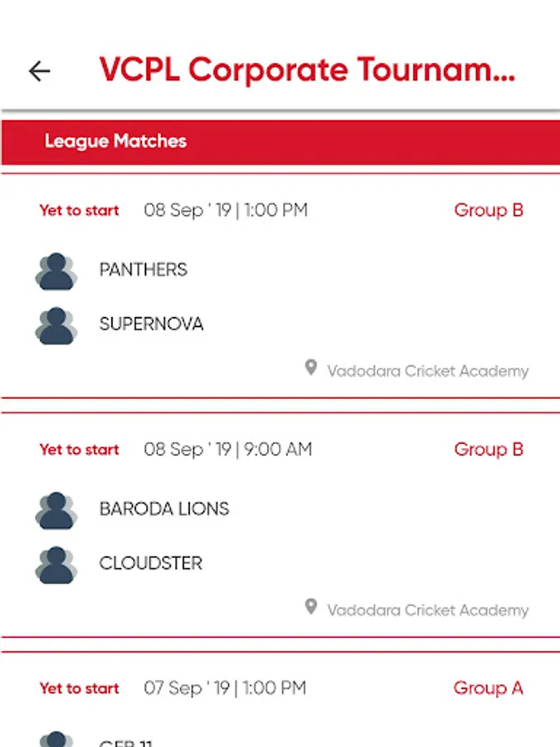Tap the CLOUDSTER team avatar icon

coord(56,564)
